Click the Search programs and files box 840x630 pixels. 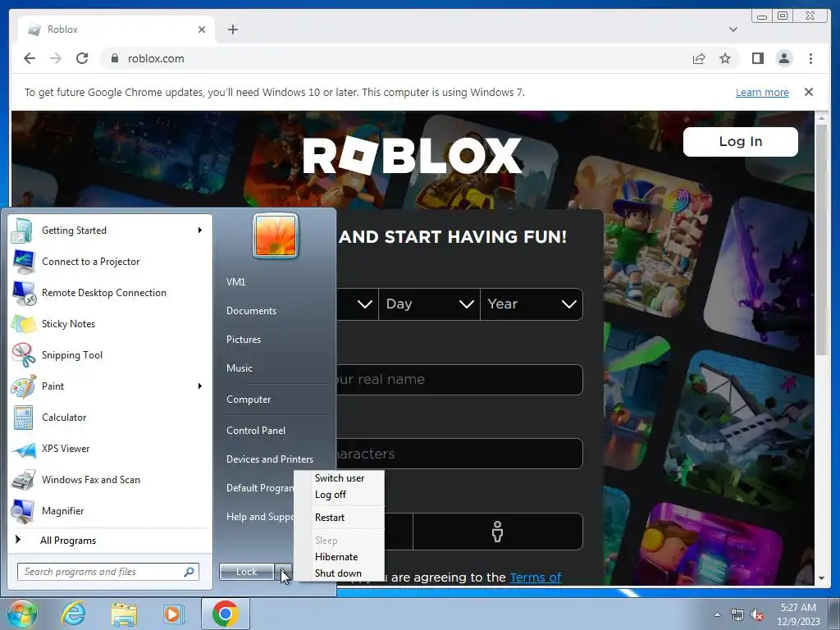coord(107,572)
